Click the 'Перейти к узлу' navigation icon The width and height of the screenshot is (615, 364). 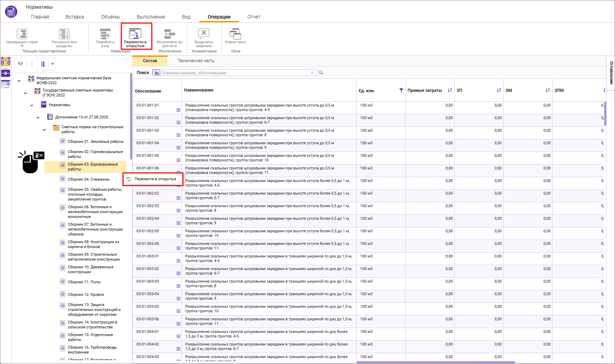click(105, 34)
